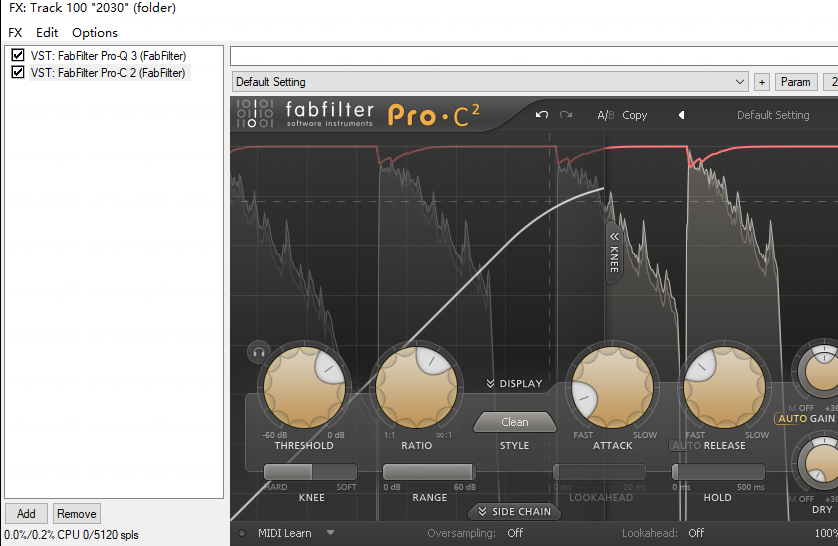
Task: Open Oversampling Off selector
Action: pos(515,533)
